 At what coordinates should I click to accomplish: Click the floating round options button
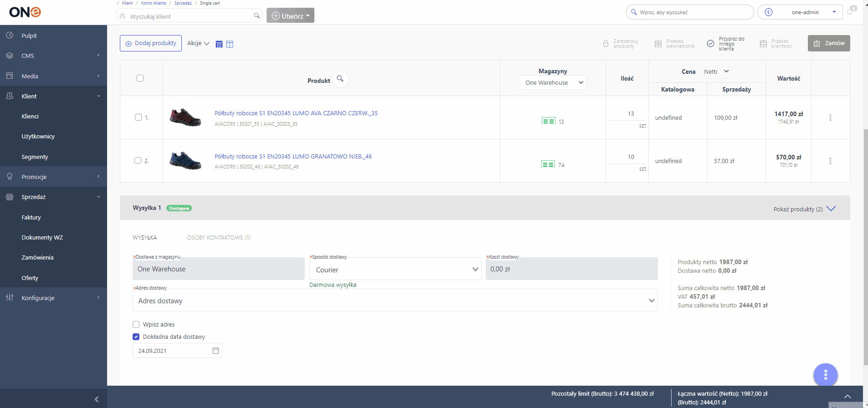point(825,375)
